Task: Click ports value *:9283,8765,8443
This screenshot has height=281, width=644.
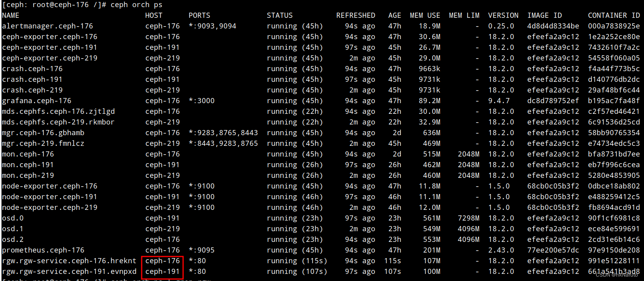Action: click(x=223, y=133)
